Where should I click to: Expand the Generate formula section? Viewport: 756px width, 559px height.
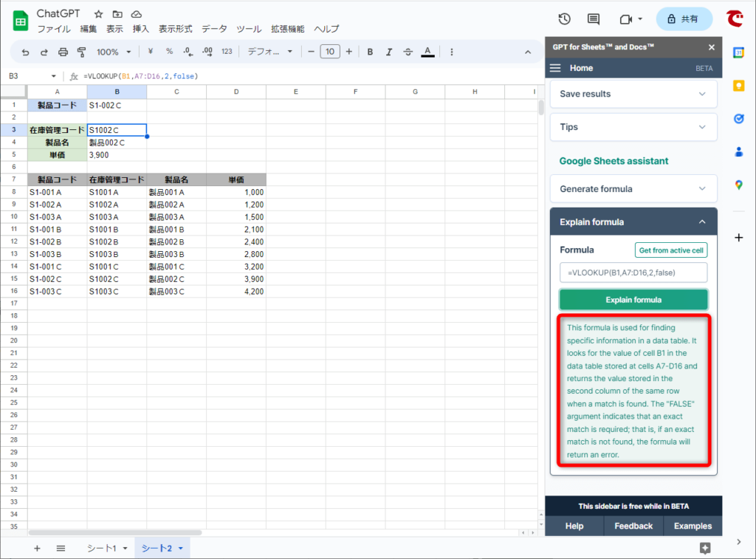point(633,189)
